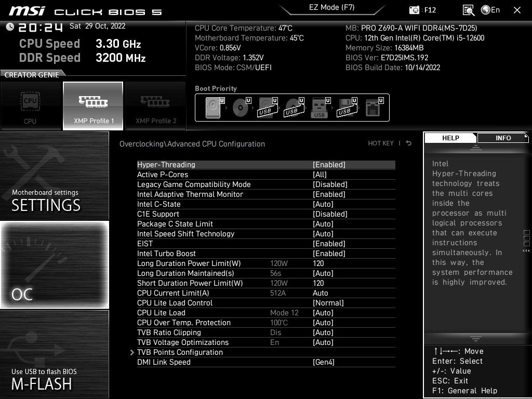Edit Short Duration Power Limit(W) value 120

coord(318,283)
